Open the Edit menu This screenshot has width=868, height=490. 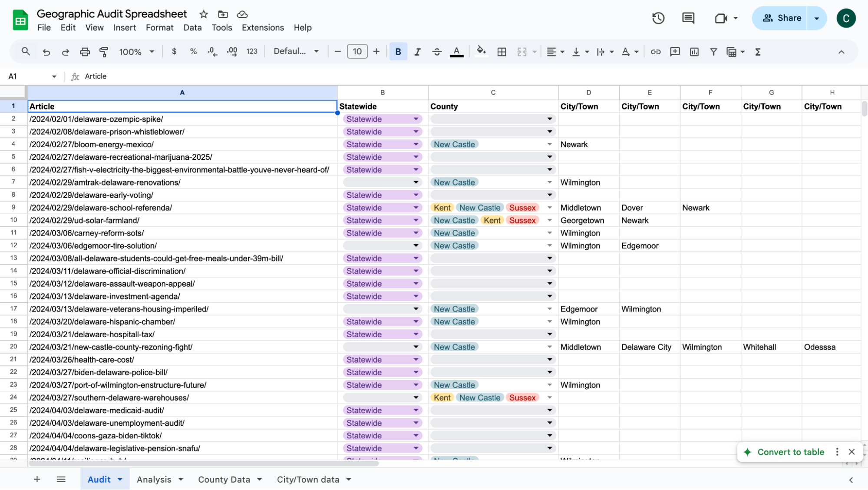68,27
